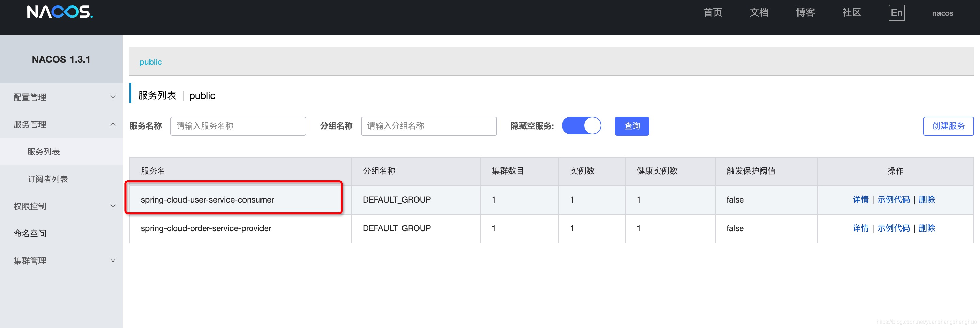This screenshot has width=980, height=328.
Task: Toggle the hide empty services switch
Action: 581,126
